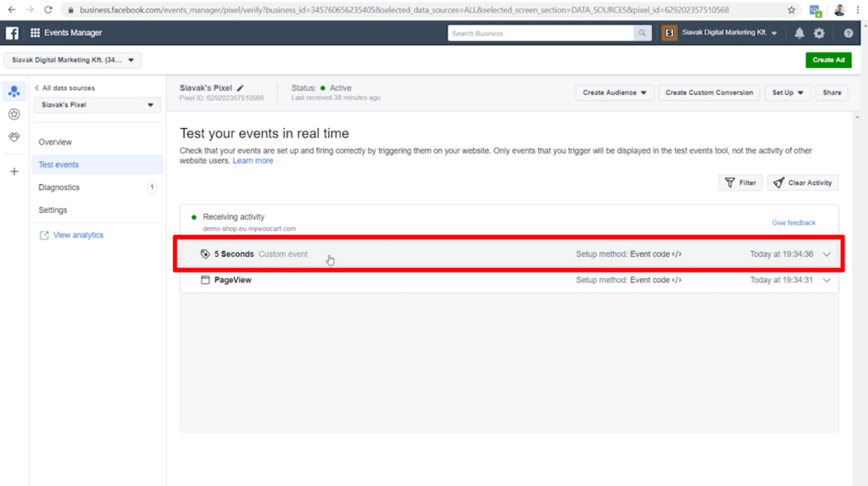Image resolution: width=868 pixels, height=486 pixels.
Task: Open the Events Manager grid menu icon
Action: pos(35,33)
